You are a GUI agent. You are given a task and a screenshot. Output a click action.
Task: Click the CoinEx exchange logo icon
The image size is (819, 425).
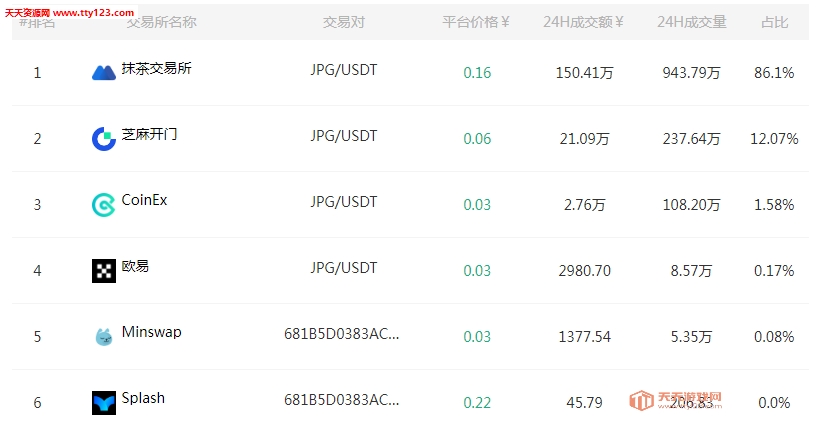point(104,205)
